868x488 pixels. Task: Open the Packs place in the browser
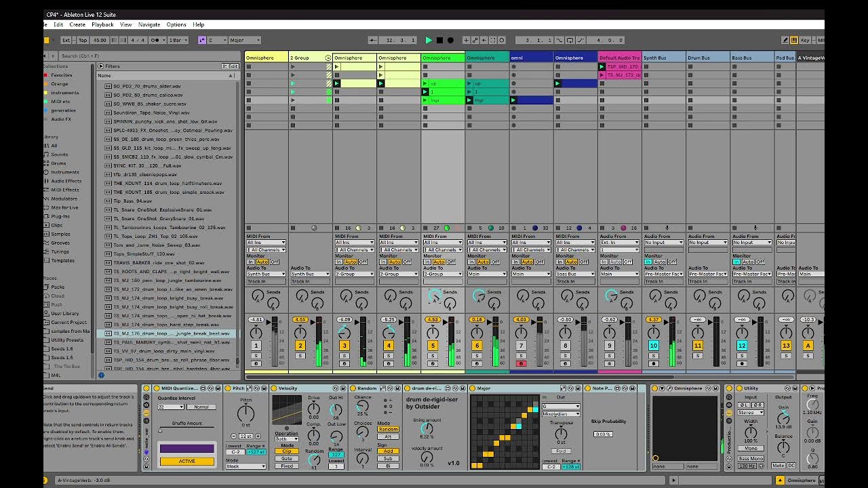tap(58, 287)
